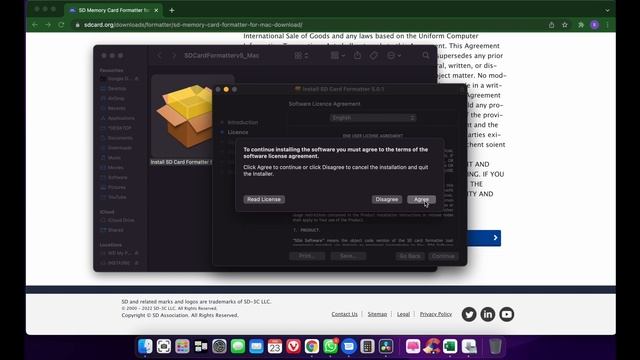Image resolution: width=640 pixels, height=360 pixels.
Task: Select the Install SD Card Formatter package thumbnail
Action: tap(182, 116)
